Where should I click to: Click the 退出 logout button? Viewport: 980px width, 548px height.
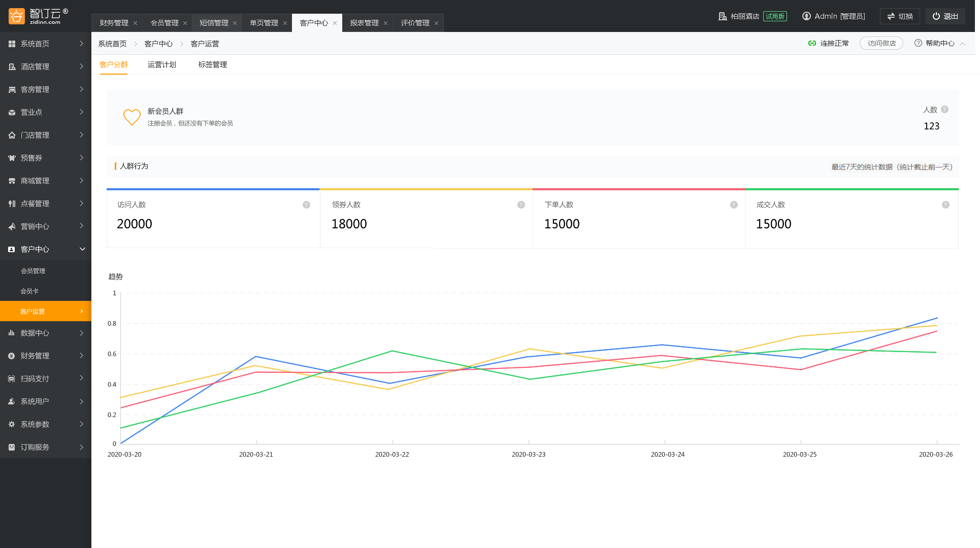945,16
